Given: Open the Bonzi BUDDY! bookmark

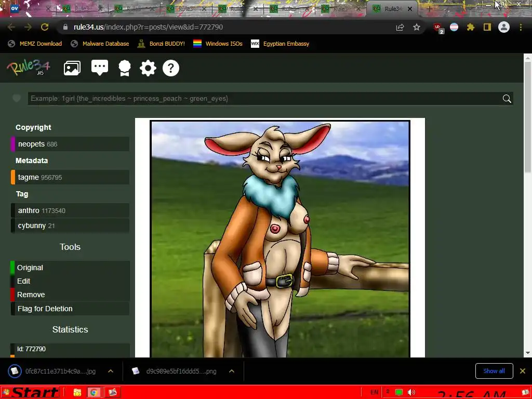Looking at the screenshot, I should point(161,44).
